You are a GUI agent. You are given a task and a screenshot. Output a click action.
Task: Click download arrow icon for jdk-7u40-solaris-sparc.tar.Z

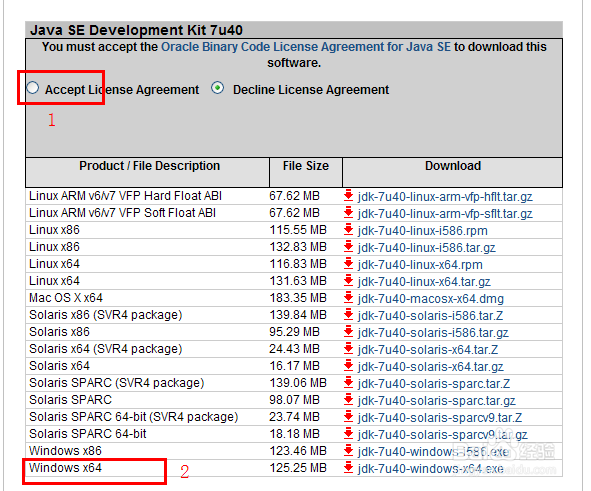click(349, 383)
